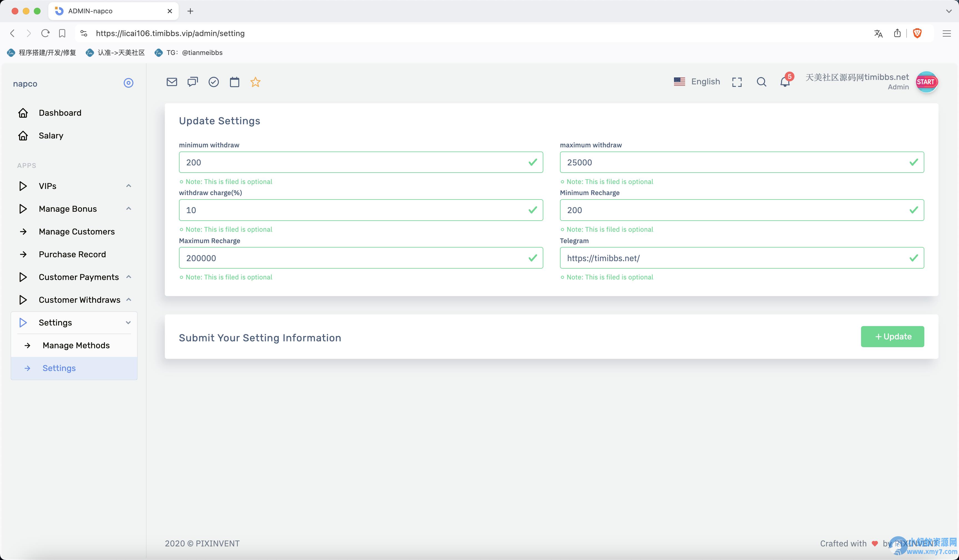Click the browser back arrow
Viewport: 959px width, 560px height.
point(12,34)
